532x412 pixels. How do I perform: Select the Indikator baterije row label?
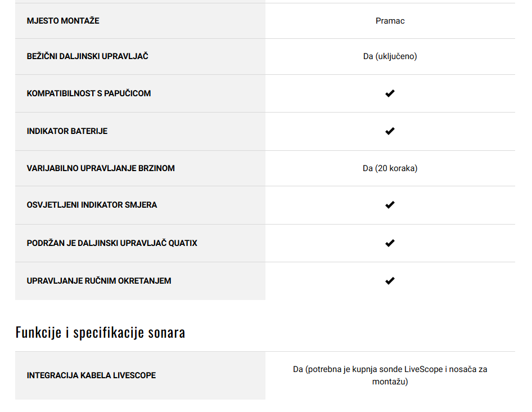[x=67, y=131]
